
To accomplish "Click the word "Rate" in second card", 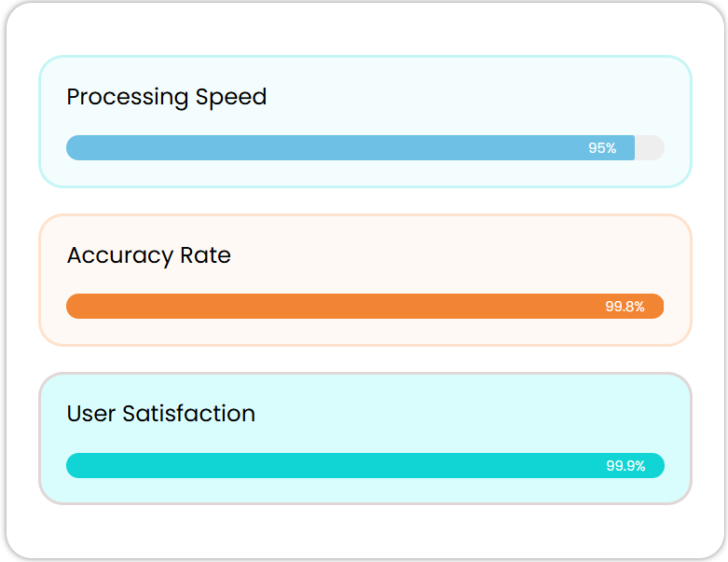I will (x=206, y=255).
